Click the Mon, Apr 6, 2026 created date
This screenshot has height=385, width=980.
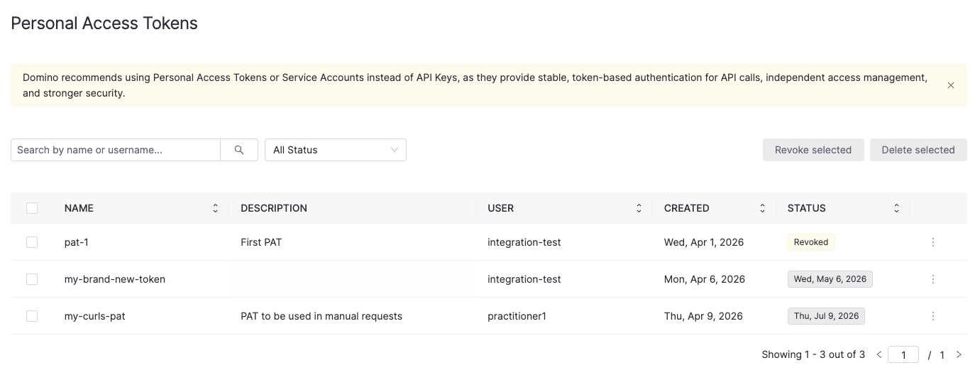[x=705, y=279]
